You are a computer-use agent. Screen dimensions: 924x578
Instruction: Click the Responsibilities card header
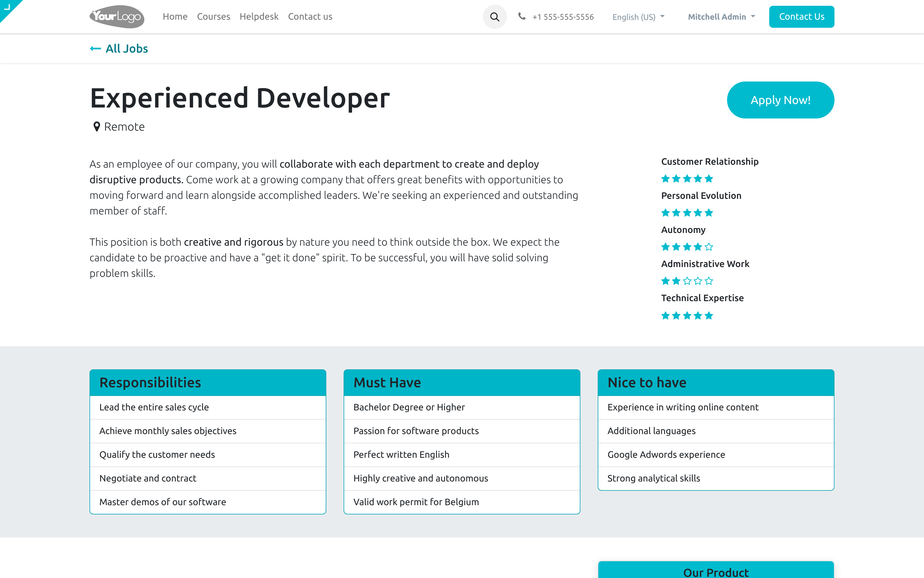[x=208, y=382]
